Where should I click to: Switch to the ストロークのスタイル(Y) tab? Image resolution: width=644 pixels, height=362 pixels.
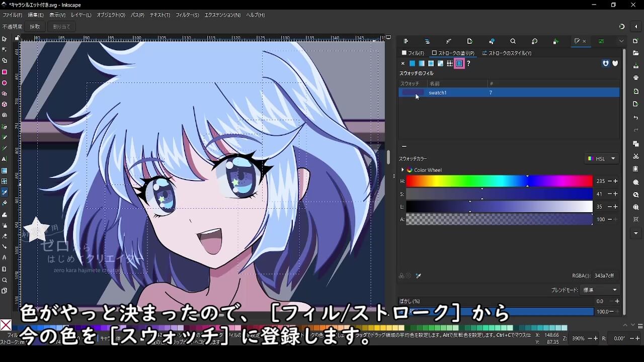point(507,53)
